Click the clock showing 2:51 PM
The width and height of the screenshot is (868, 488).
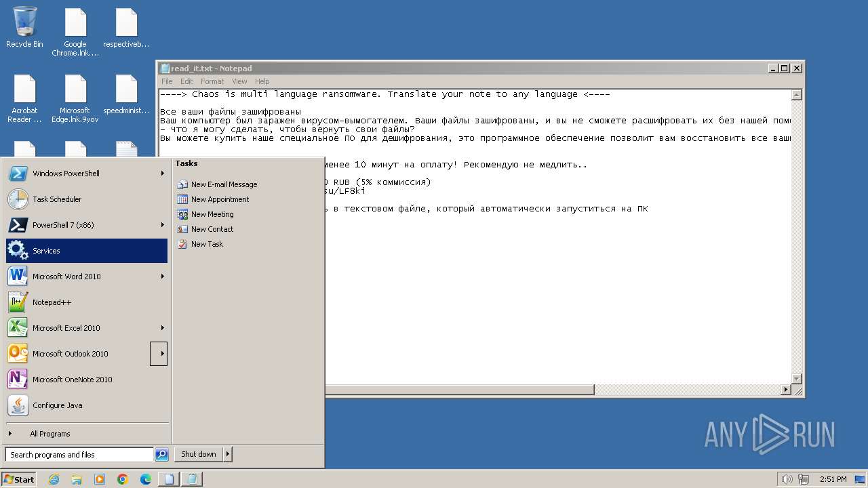833,479
